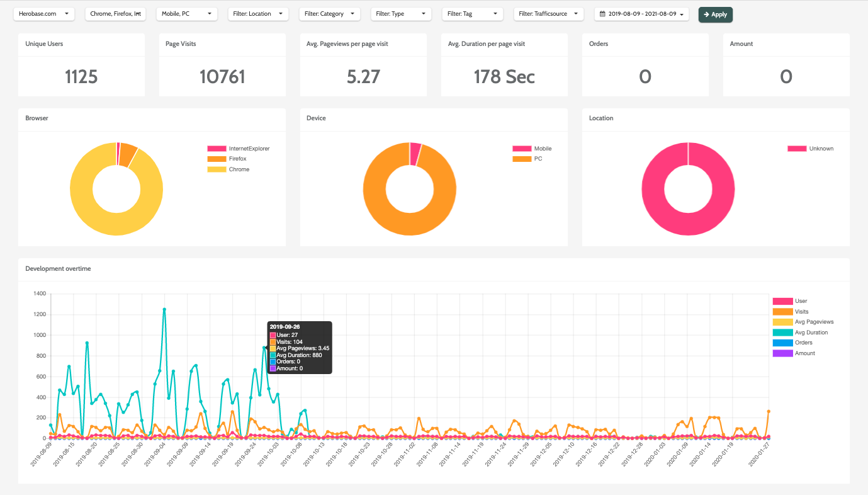Click the Page Visits value 10761

point(222,77)
